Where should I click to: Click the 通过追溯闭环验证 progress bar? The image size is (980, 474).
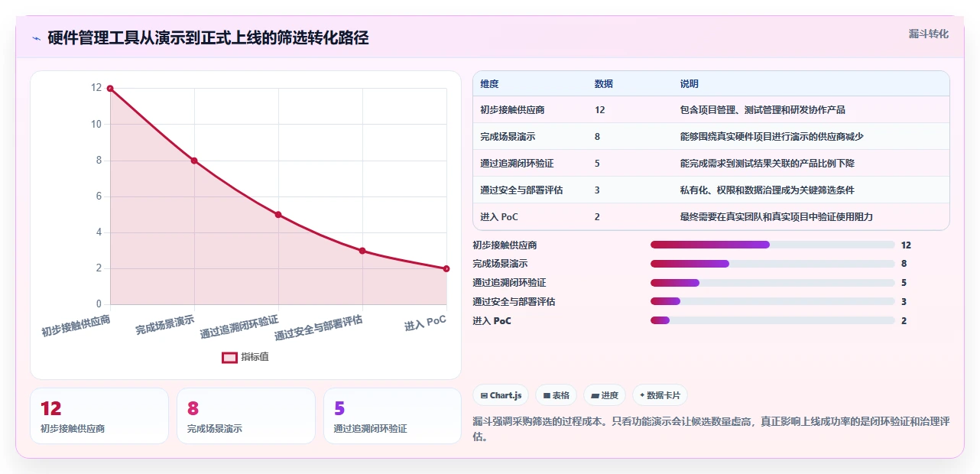pos(772,283)
